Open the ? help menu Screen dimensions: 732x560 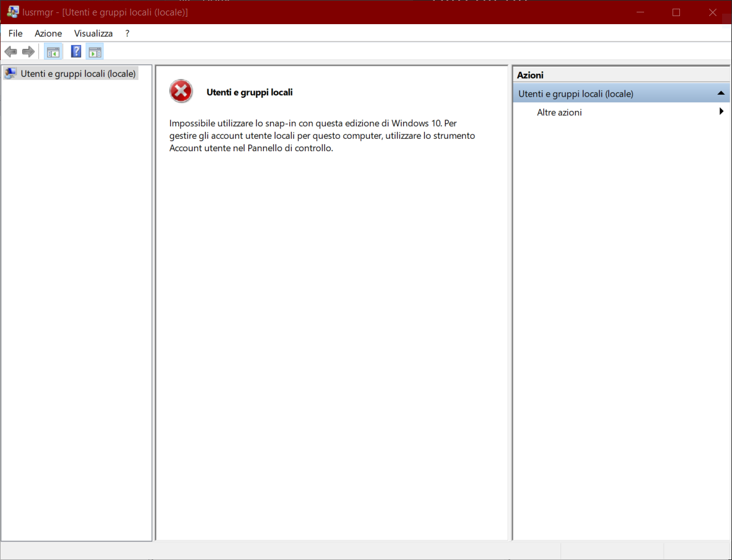127,33
